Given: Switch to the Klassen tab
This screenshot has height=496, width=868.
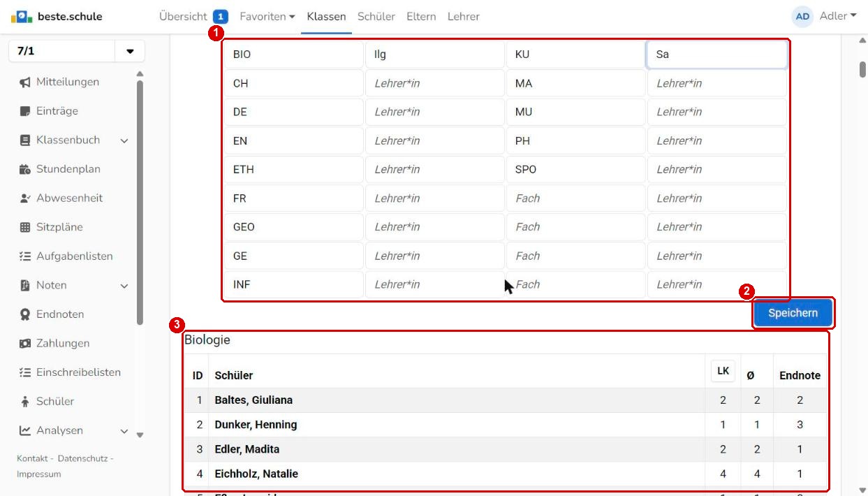Looking at the screenshot, I should click(x=326, y=16).
